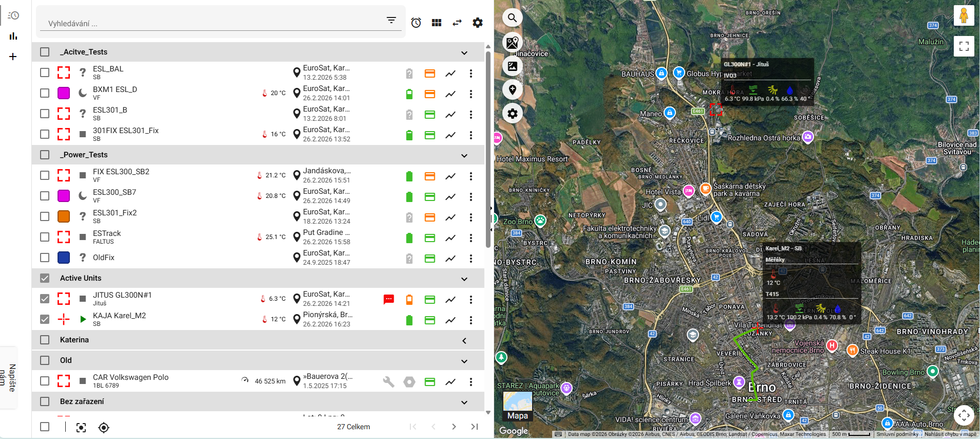
Task: Click the Google logo link on map
Action: point(514,431)
